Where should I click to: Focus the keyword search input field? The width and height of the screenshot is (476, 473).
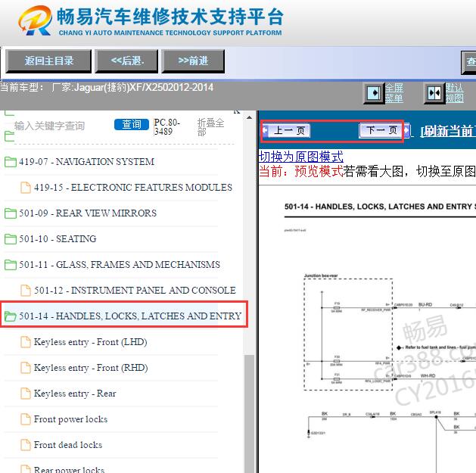[x=61, y=126]
